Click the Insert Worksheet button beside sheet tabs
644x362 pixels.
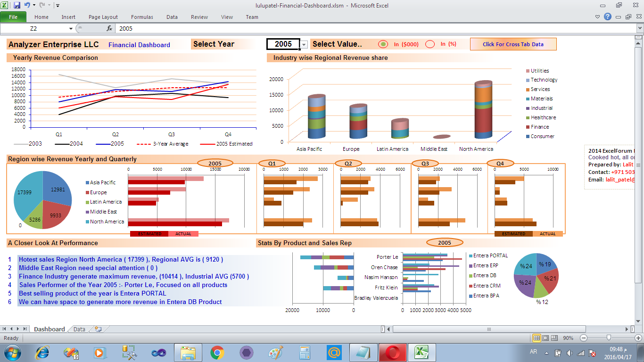(x=98, y=329)
